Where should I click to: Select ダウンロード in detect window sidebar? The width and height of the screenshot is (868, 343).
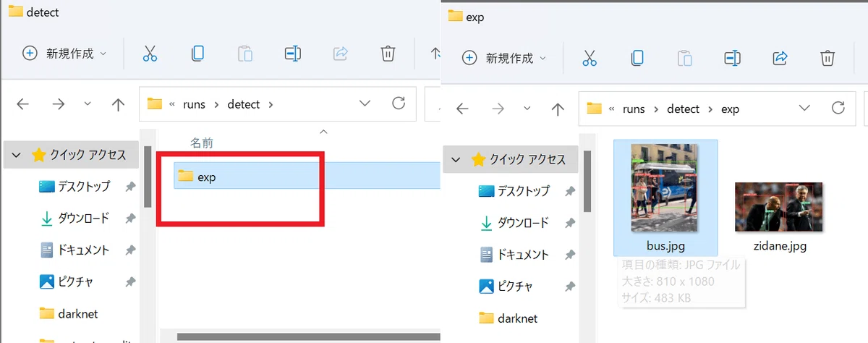[x=74, y=219]
